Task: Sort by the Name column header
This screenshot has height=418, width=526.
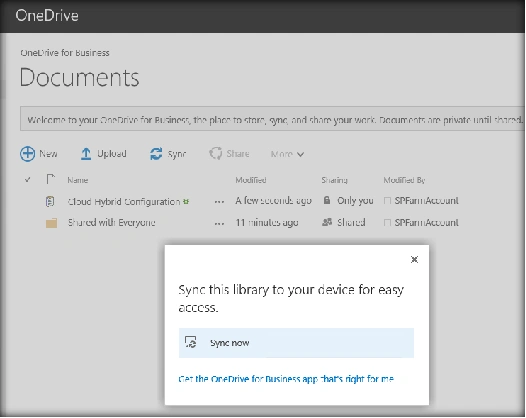Action: (77, 180)
